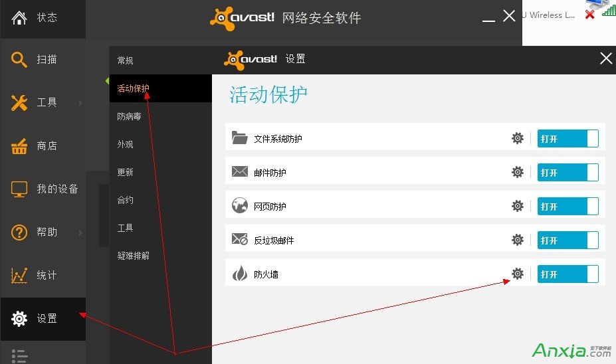
Task: Click the Wireless L... network label
Action: pyautogui.click(x=548, y=15)
